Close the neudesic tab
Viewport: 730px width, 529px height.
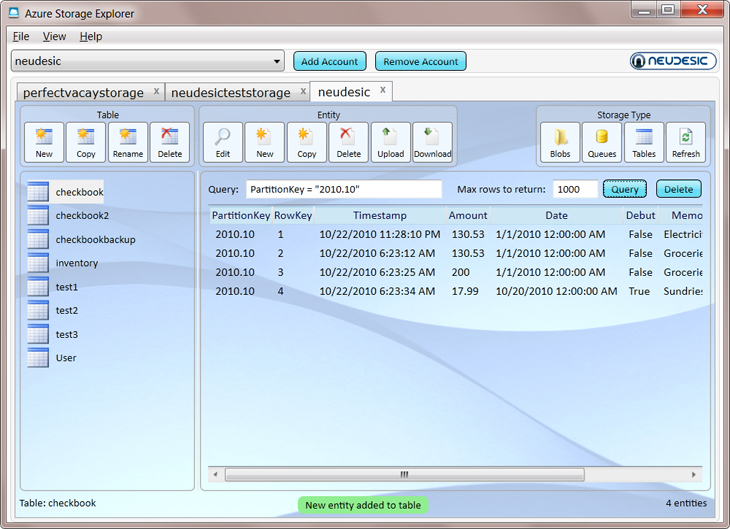pos(383,90)
